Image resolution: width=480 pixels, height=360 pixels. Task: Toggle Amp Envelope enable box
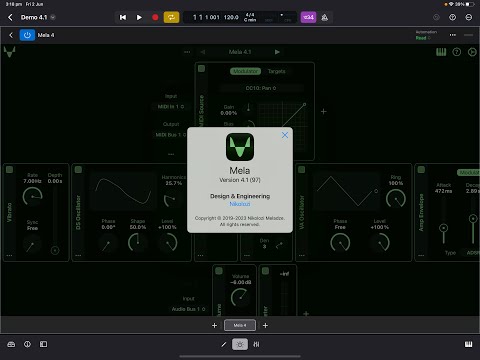click(421, 169)
